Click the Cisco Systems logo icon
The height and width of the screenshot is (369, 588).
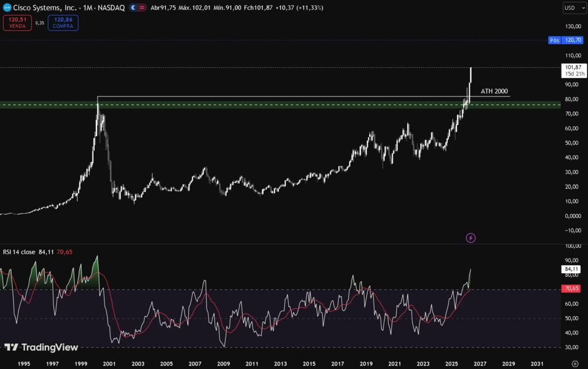(x=7, y=7)
